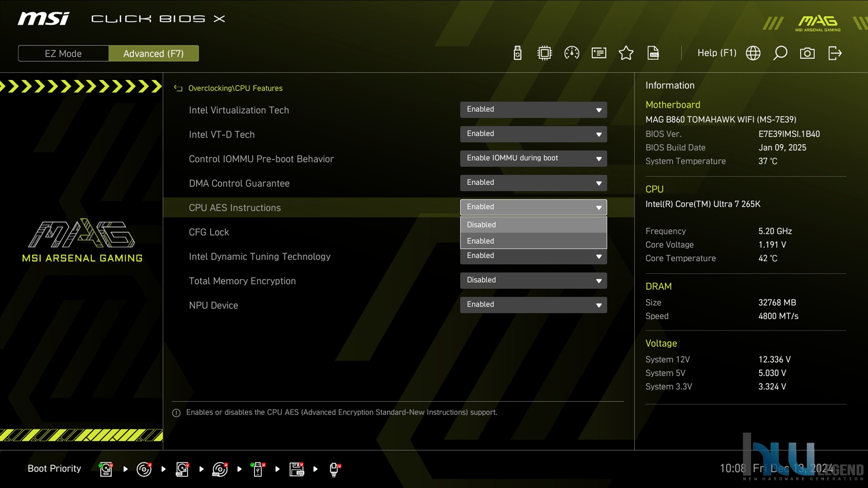868x488 pixels.
Task: Click the MSI logo in the header
Action: pyautogui.click(x=44, y=19)
